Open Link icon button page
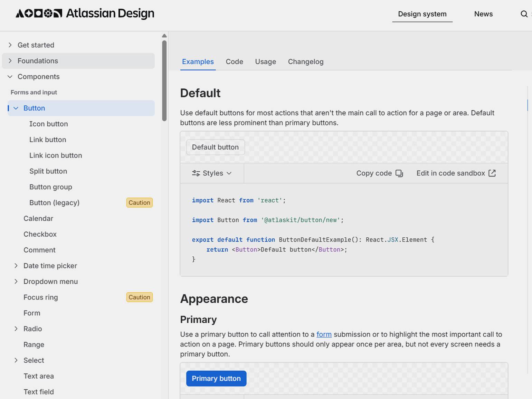Image resolution: width=532 pixels, height=399 pixels. pos(56,155)
